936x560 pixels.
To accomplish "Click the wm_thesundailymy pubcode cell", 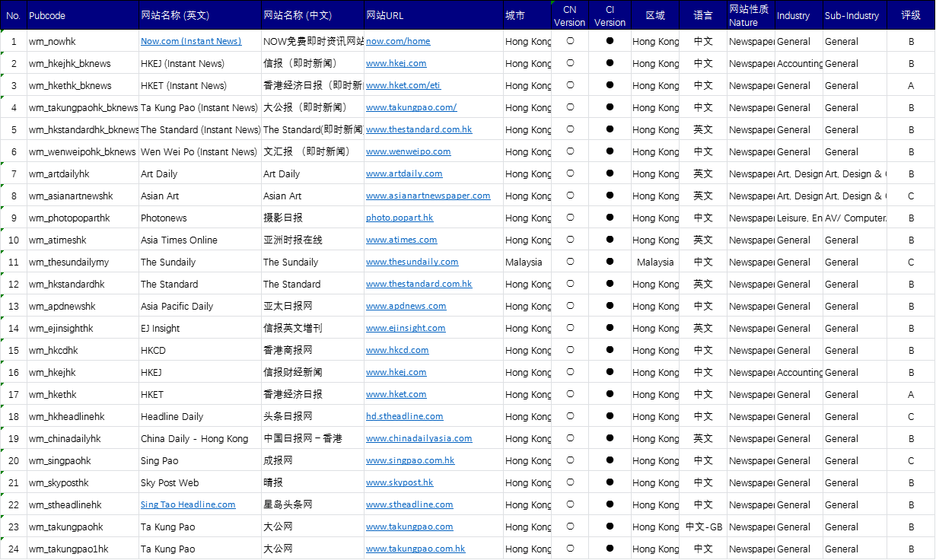I will [83, 262].
